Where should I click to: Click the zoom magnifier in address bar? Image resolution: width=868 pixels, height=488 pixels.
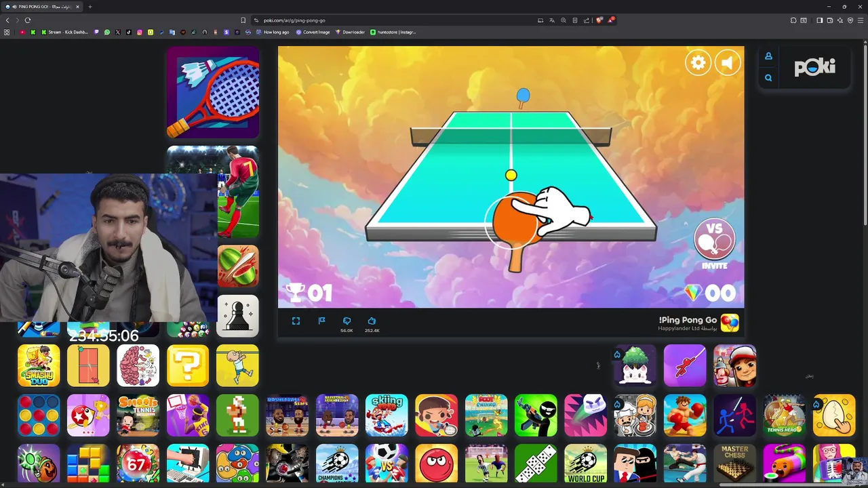[x=564, y=20]
